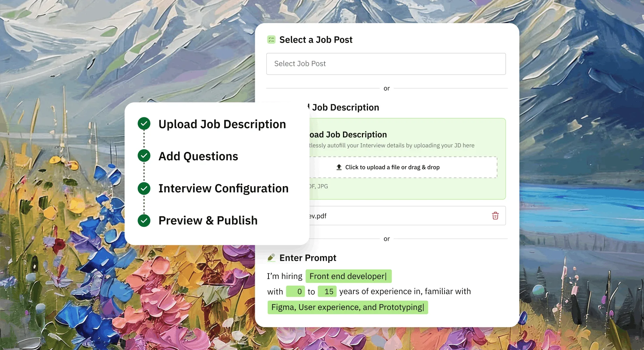Click the maximum experience field showing 15
644x350 pixels.
tap(327, 292)
